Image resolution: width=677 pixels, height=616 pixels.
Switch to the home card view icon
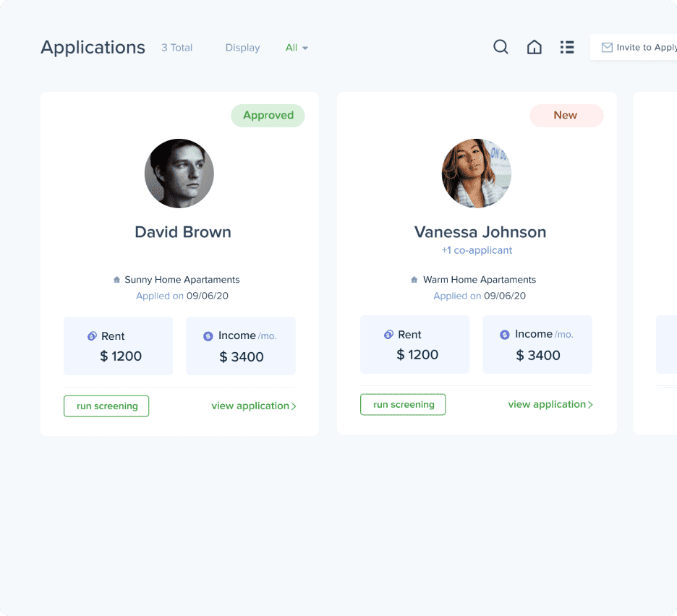pyautogui.click(x=535, y=48)
